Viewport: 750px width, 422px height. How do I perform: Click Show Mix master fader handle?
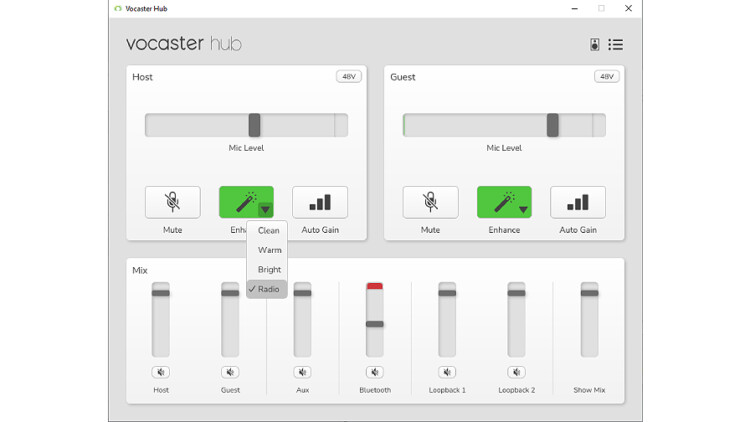pos(589,293)
